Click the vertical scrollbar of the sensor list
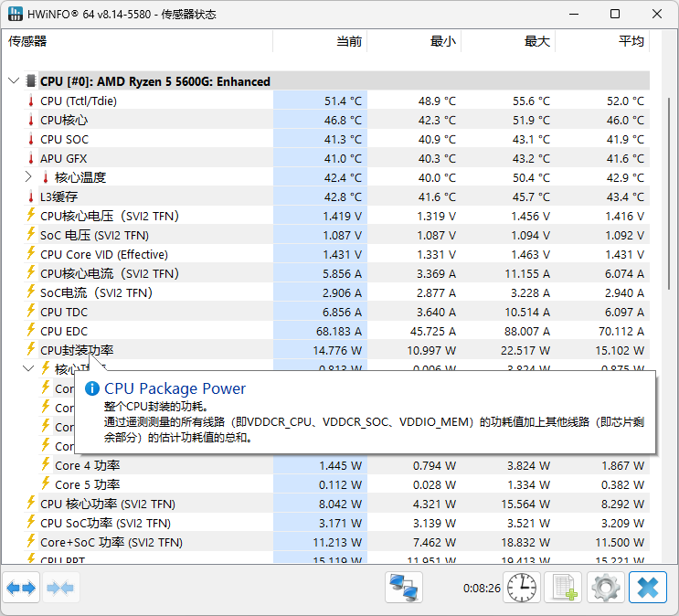This screenshot has height=616, width=679. pyautogui.click(x=669, y=274)
